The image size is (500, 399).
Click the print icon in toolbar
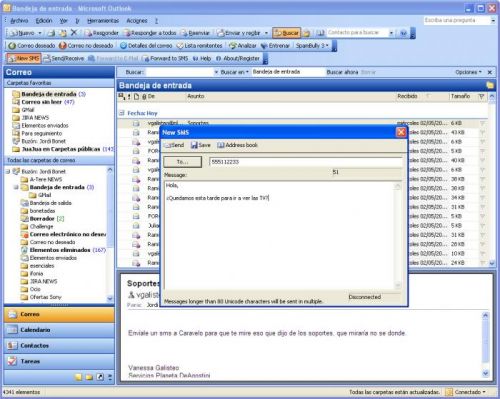(x=51, y=33)
